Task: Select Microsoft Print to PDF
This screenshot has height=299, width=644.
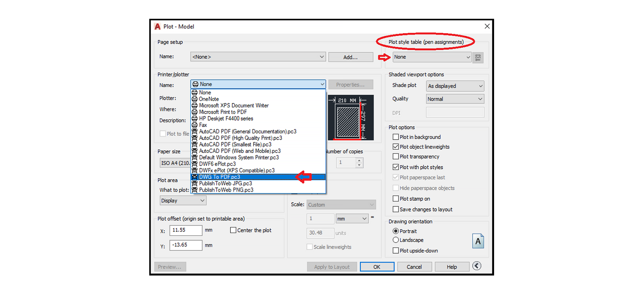Action: [258, 112]
